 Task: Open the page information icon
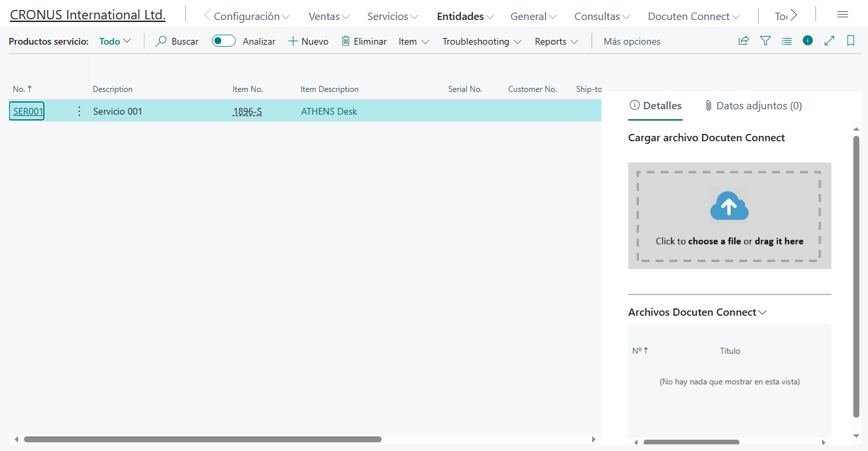[x=807, y=41]
